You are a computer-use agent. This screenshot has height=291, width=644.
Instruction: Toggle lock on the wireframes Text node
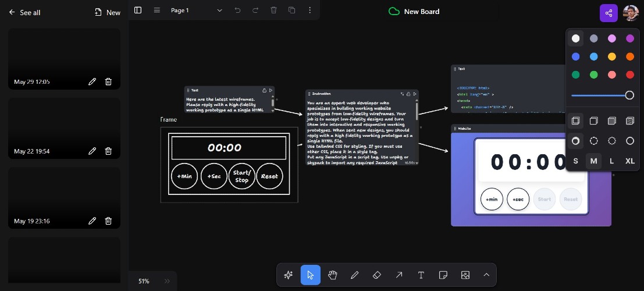[x=265, y=90]
